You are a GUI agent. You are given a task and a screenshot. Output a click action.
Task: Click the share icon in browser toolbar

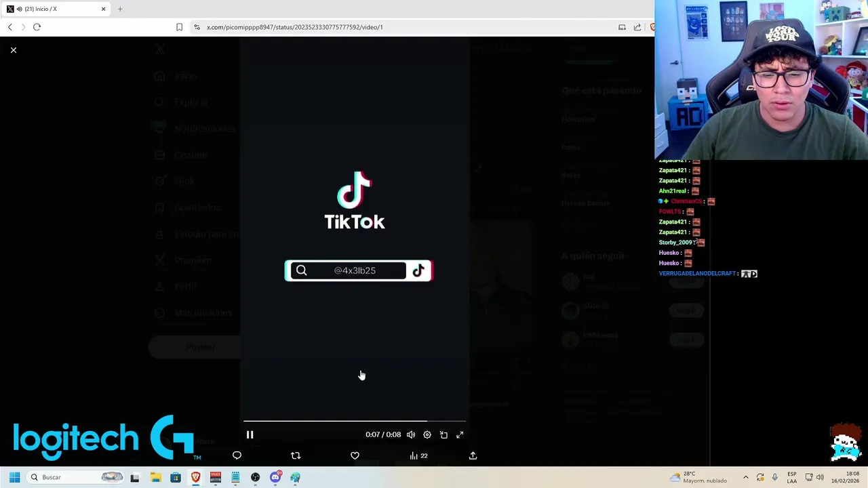[637, 27]
